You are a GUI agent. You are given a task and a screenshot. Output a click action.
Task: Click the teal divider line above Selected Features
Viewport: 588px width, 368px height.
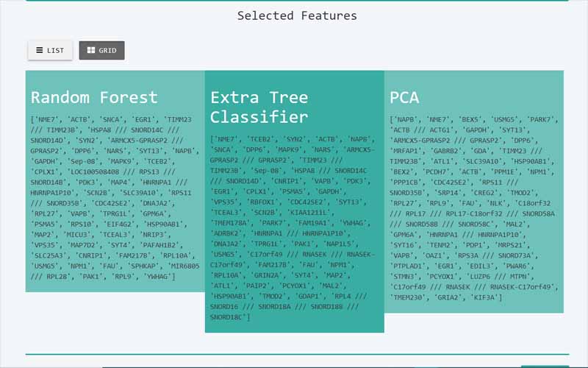(x=297, y=1)
